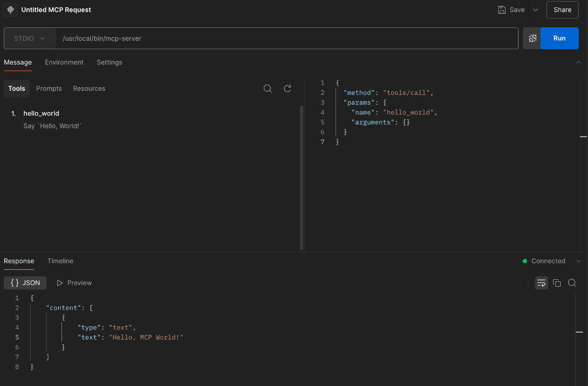Click the tool description Say `Hello, World!`
Screen dimensions: 588x386
tap(52, 126)
